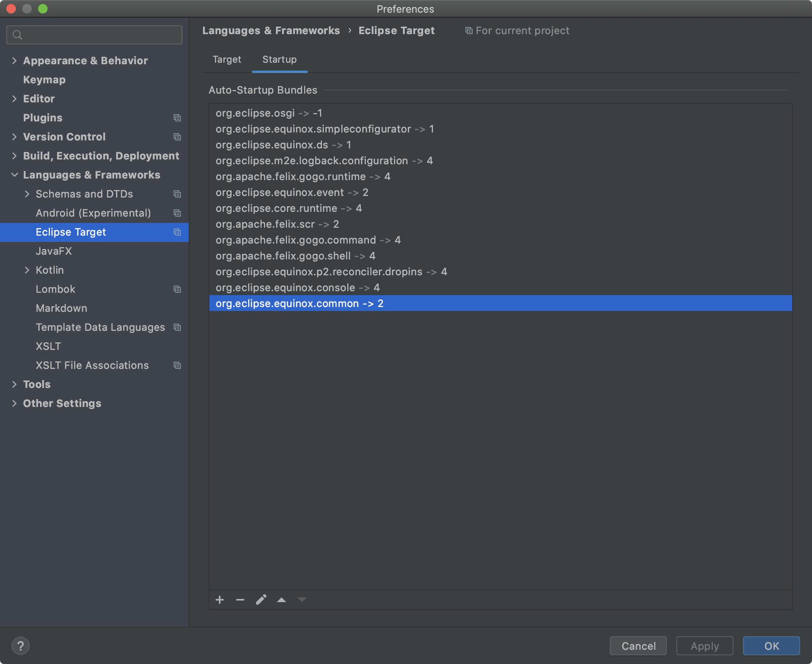Click the add bundle plus icon
The height and width of the screenshot is (664, 812).
pyautogui.click(x=220, y=600)
